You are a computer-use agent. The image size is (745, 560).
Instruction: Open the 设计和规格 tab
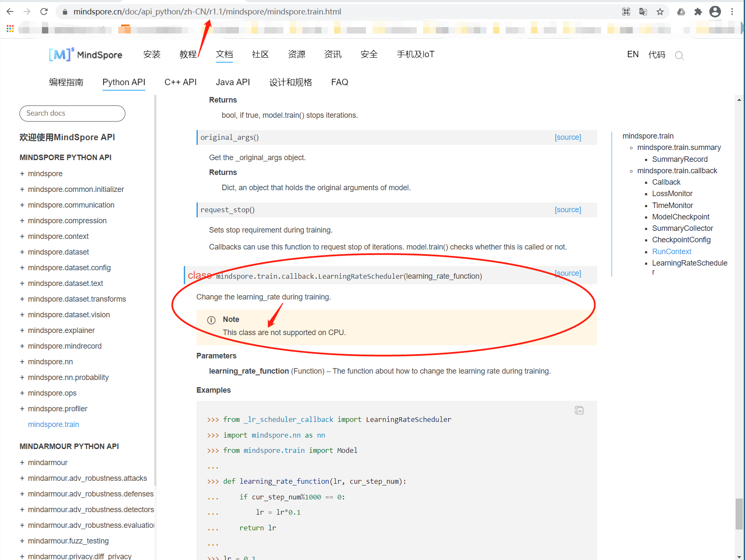291,82
